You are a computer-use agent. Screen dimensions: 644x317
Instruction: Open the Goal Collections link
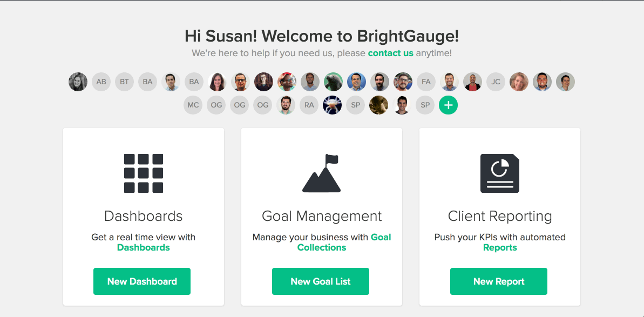pos(344,242)
